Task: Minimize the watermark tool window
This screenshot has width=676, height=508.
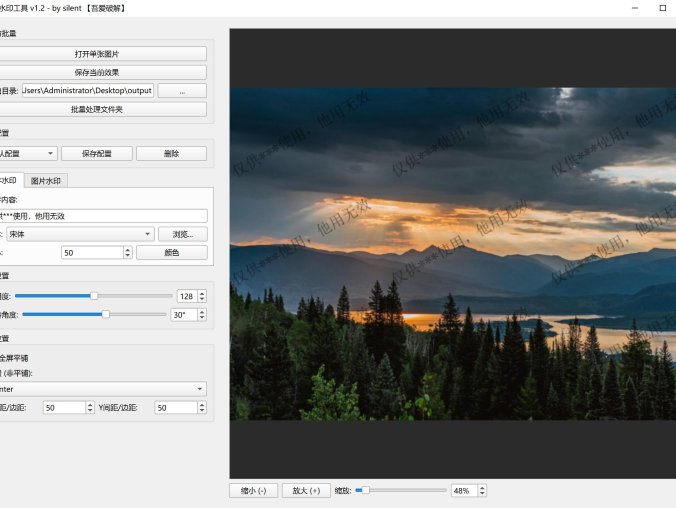Action: click(635, 8)
